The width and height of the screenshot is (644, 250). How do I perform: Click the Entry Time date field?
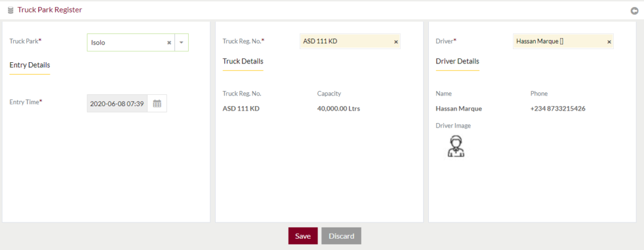click(x=117, y=104)
